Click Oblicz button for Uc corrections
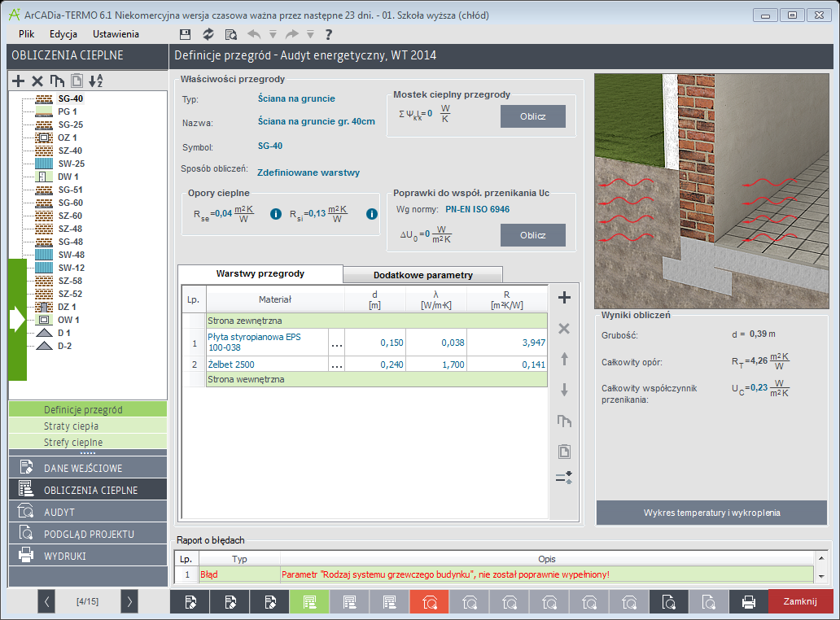840x620 pixels. pyautogui.click(x=532, y=235)
